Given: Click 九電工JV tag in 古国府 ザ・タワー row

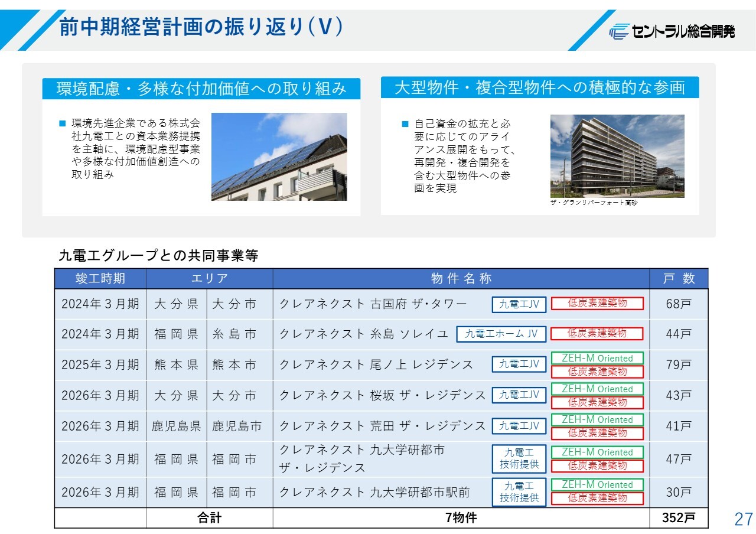Looking at the screenshot, I should coord(519,304).
